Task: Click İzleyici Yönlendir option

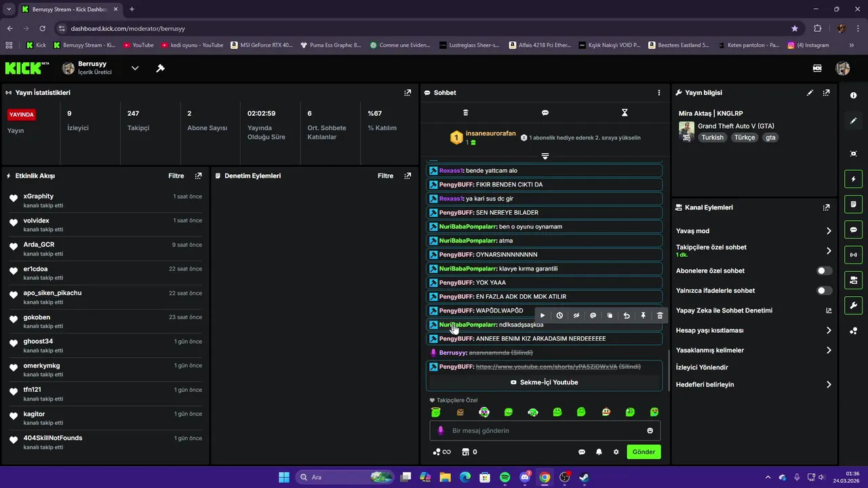Action: [702, 367]
